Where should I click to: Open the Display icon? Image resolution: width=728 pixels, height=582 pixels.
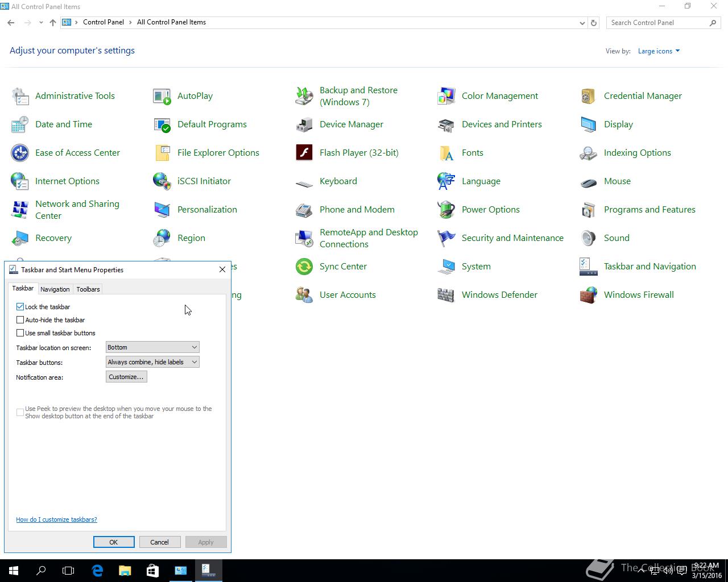[x=589, y=124]
